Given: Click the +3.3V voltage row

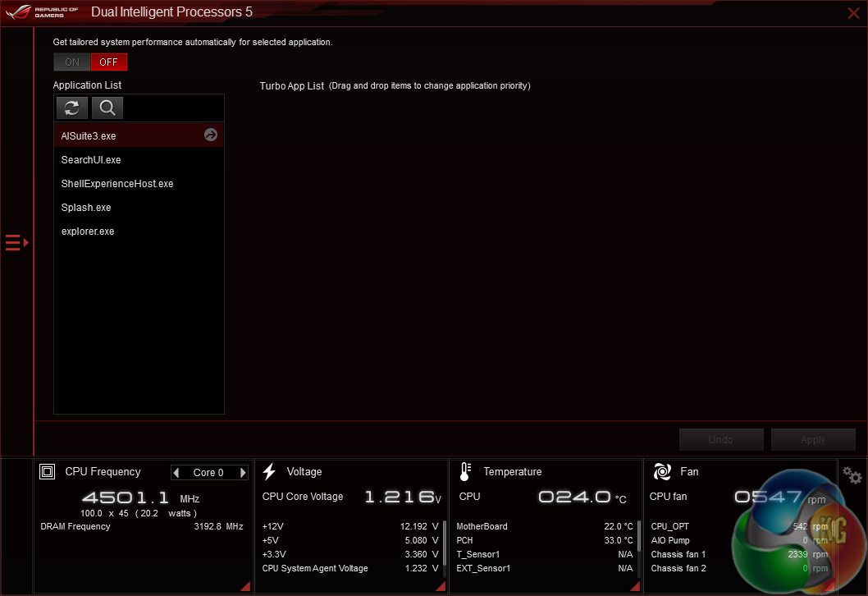Looking at the screenshot, I should click(349, 554).
